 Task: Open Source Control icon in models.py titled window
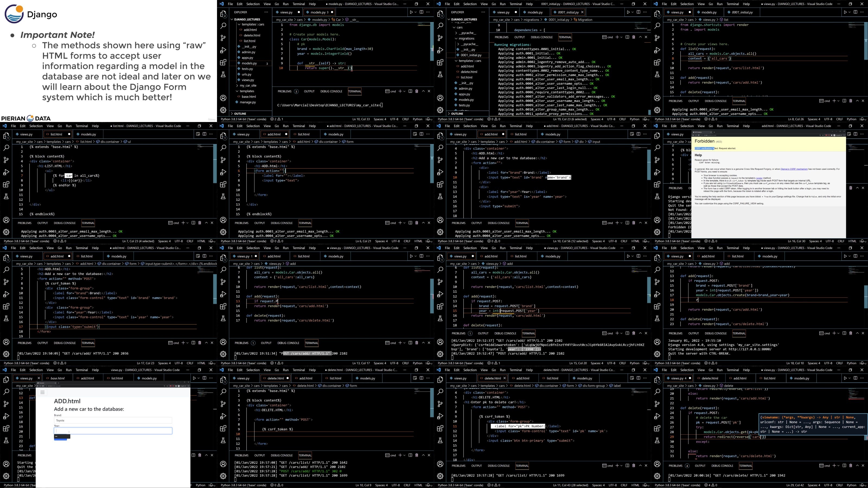click(x=223, y=38)
